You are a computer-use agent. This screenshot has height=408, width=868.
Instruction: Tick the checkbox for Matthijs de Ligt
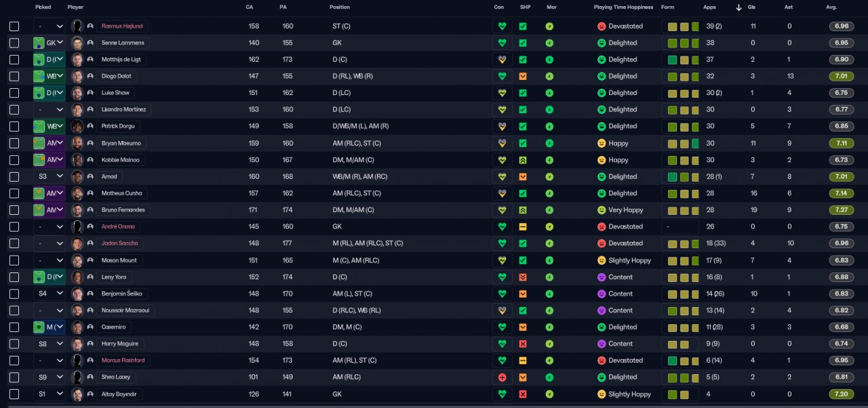click(14, 60)
